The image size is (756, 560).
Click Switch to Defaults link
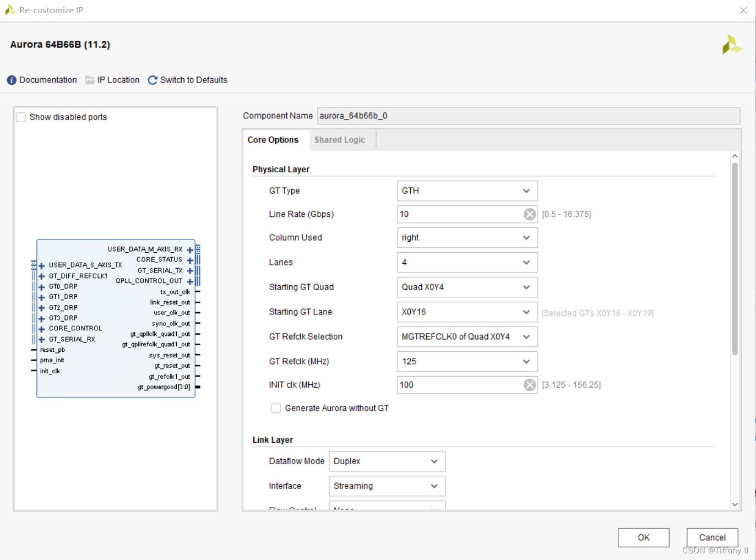coord(194,80)
